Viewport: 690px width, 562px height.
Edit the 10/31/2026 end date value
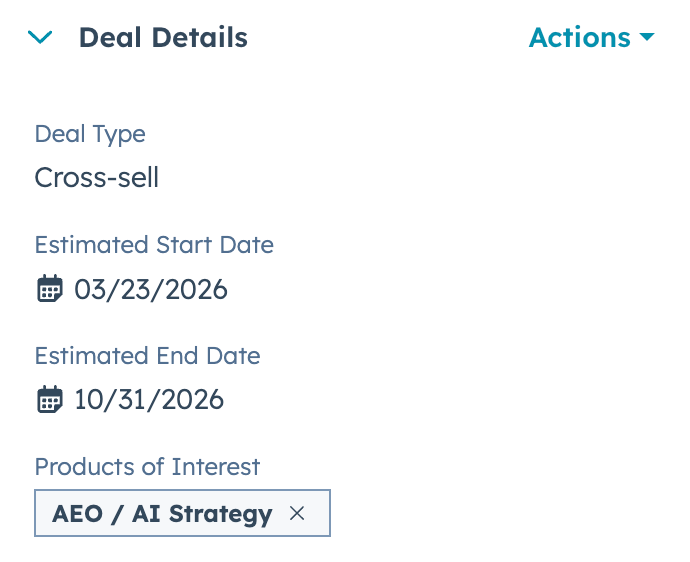pyautogui.click(x=149, y=400)
